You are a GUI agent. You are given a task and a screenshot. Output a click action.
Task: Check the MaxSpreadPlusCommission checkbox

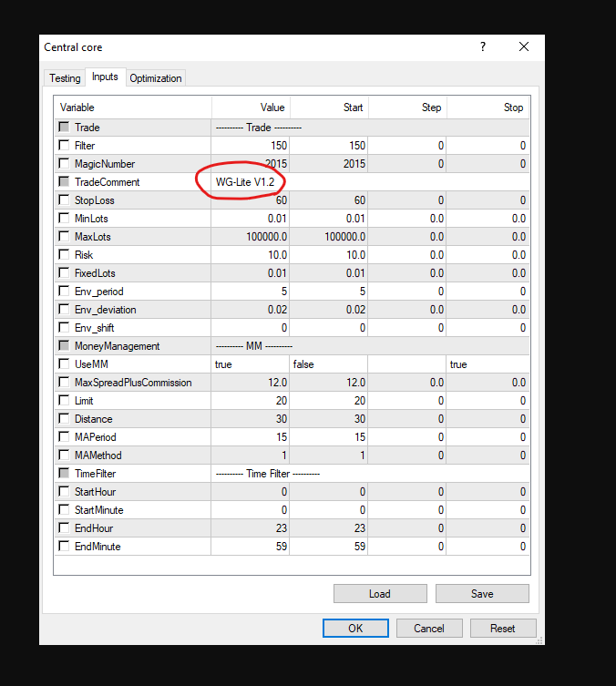pyautogui.click(x=64, y=382)
